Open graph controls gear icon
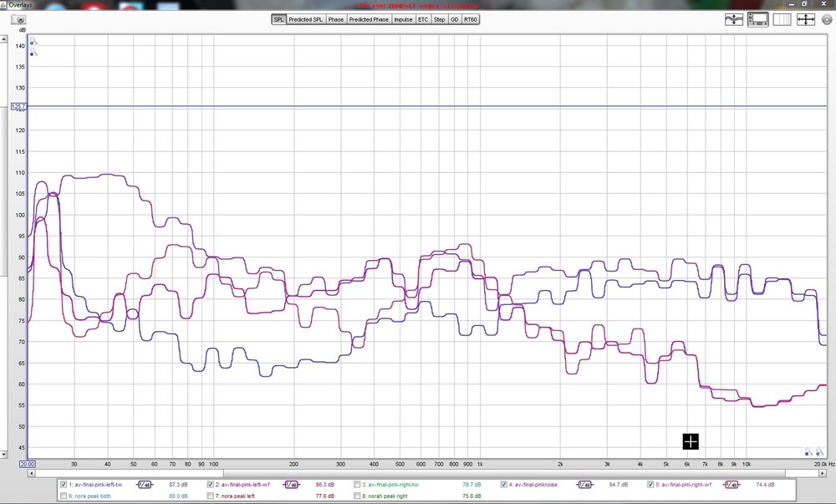Viewport: 836px width, 504px height. coord(827,20)
